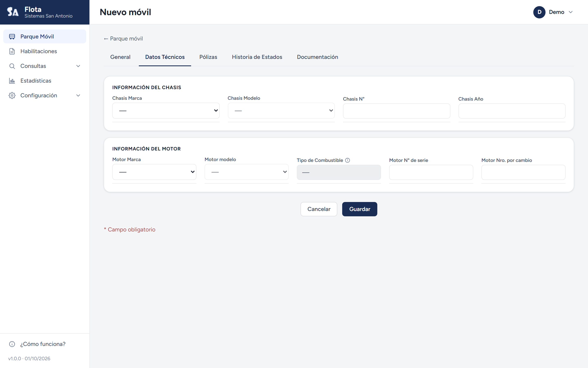Viewport: 588px width, 368px height.
Task: Click the Configuración gear icon
Action: [12, 95]
